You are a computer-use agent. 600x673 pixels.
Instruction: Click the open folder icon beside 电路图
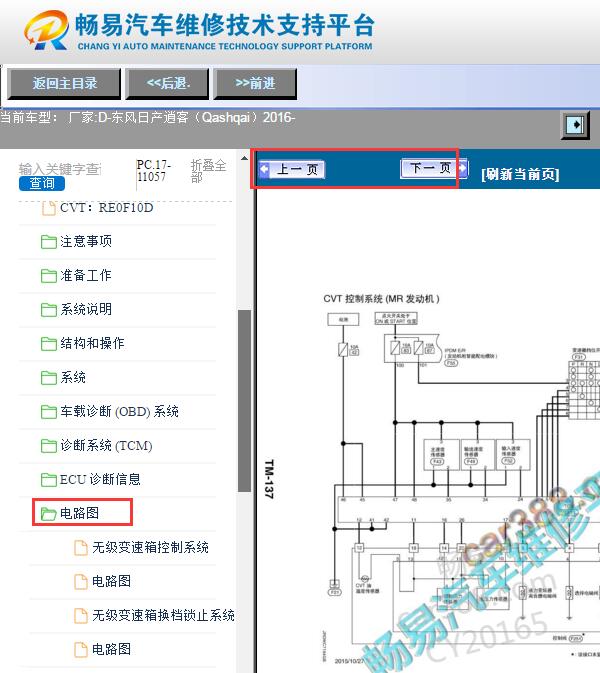48,513
